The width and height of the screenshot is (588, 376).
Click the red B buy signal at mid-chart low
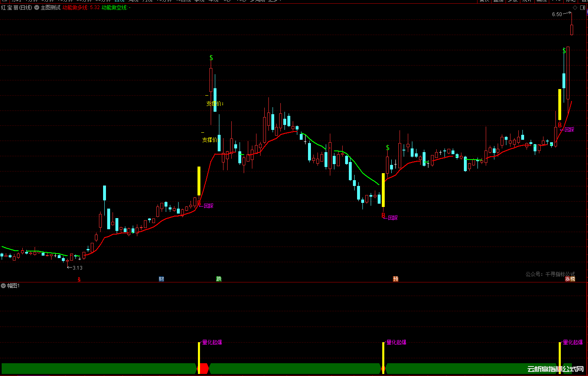pyautogui.click(x=383, y=216)
